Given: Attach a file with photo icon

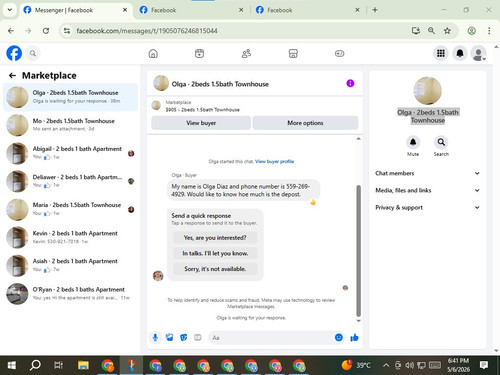Looking at the screenshot, I should [x=170, y=338].
